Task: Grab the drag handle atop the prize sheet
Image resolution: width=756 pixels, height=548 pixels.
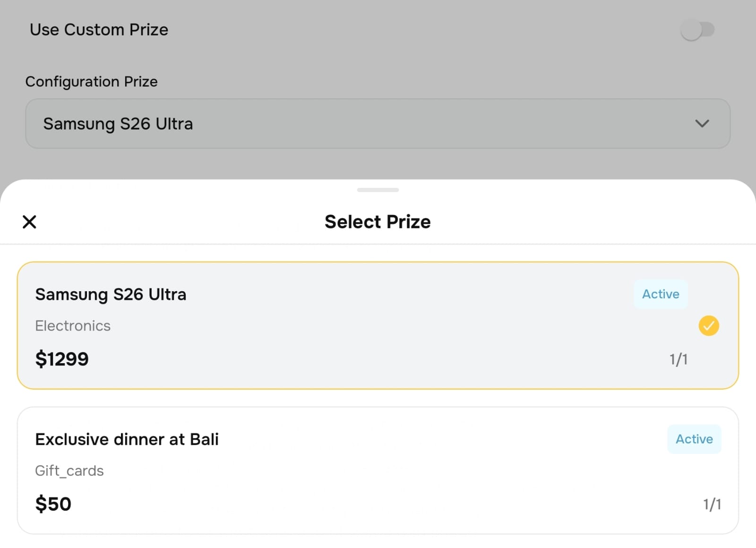Action: (x=378, y=190)
